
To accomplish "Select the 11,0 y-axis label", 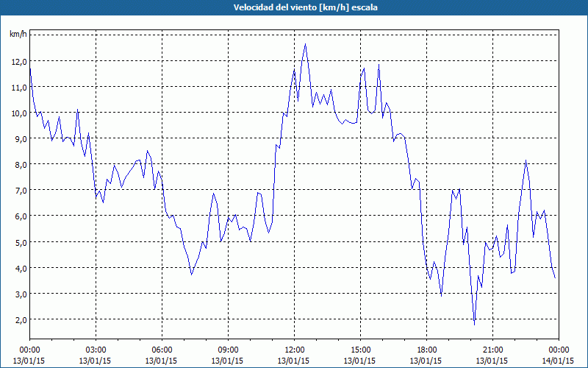I will 21,88.
